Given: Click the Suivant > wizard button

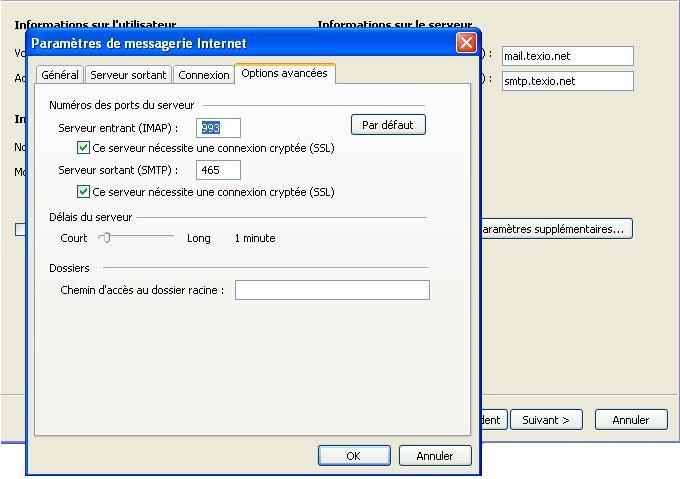Looking at the screenshot, I should pos(546,420).
